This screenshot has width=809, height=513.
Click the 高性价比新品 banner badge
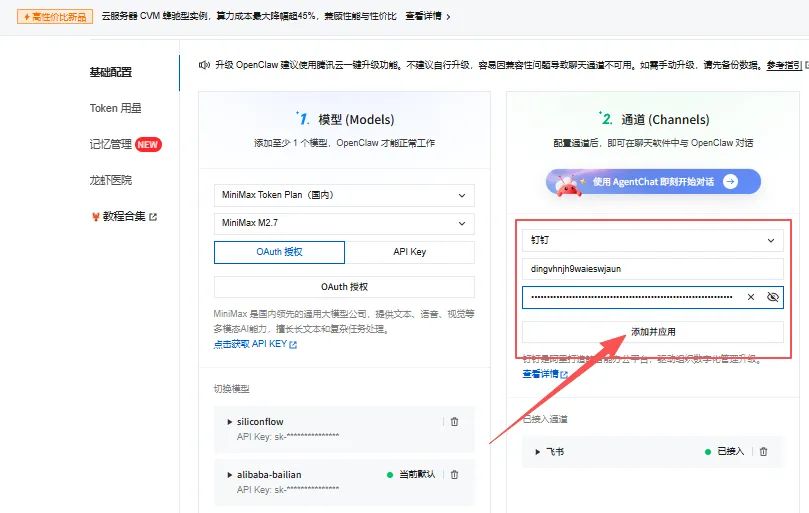pos(55,17)
